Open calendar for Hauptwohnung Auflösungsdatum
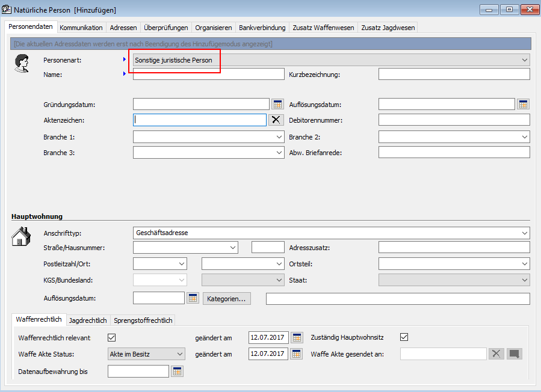 coord(193,298)
